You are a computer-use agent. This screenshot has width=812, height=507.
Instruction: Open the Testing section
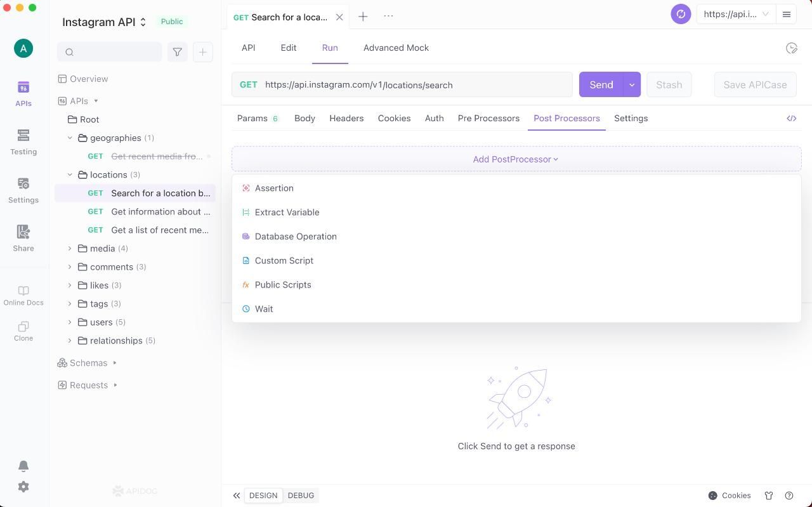[x=23, y=142]
